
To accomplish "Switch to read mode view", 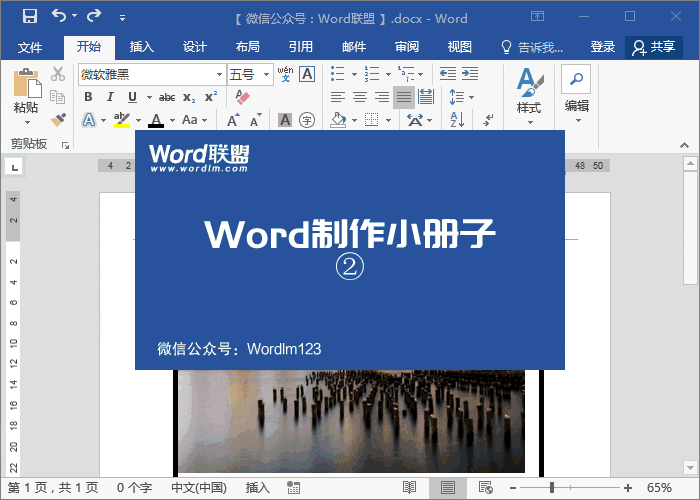I will [409, 488].
